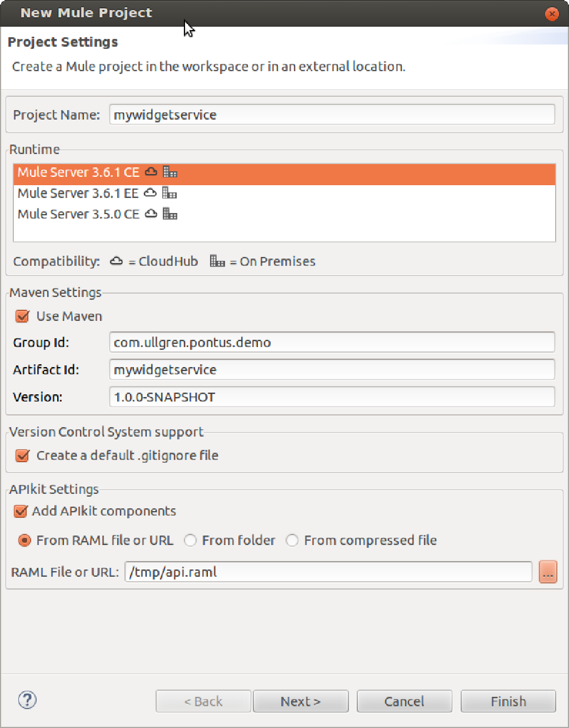Click the CloudHub icon beside Mule Server 3.6.1 CE
569x728 pixels.
(x=151, y=172)
